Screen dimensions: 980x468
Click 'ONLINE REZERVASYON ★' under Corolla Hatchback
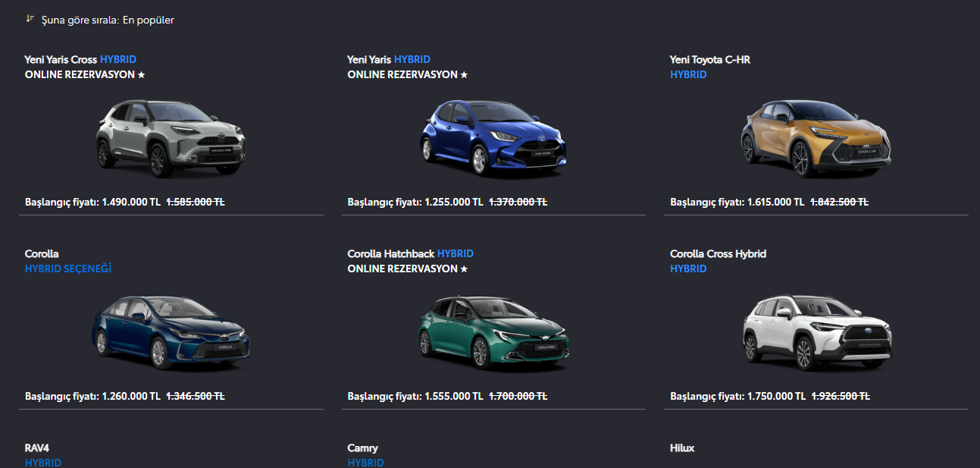408,269
